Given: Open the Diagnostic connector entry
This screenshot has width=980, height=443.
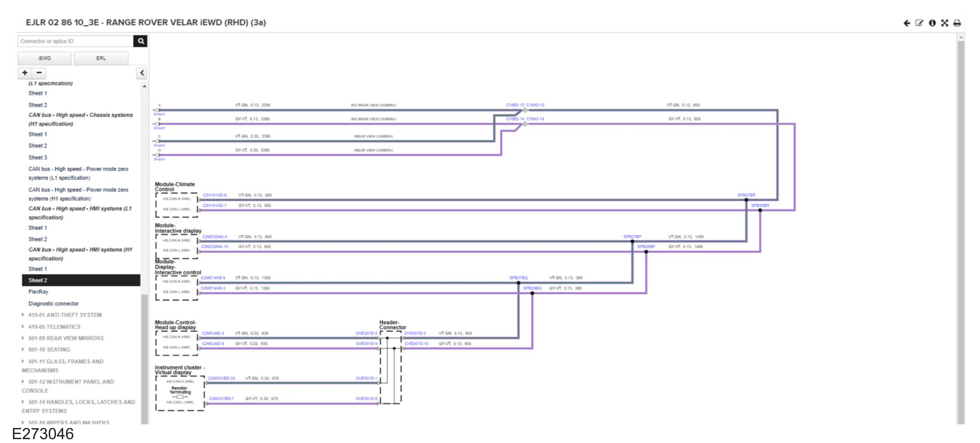Looking at the screenshot, I should pos(53,303).
